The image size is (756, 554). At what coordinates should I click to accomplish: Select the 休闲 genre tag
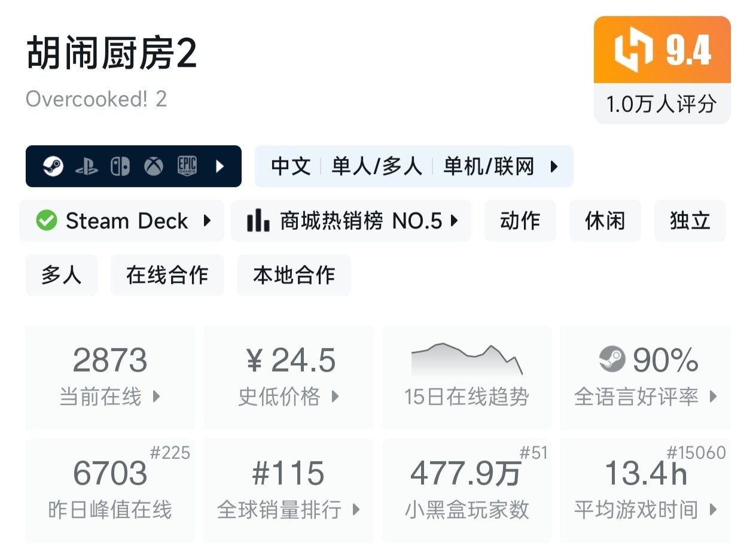(605, 221)
